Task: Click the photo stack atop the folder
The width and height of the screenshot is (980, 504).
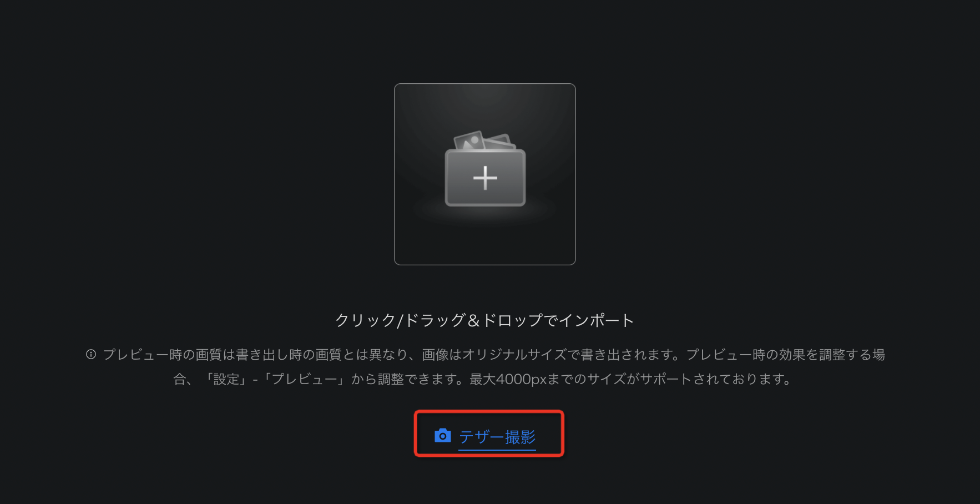Action: [x=484, y=140]
